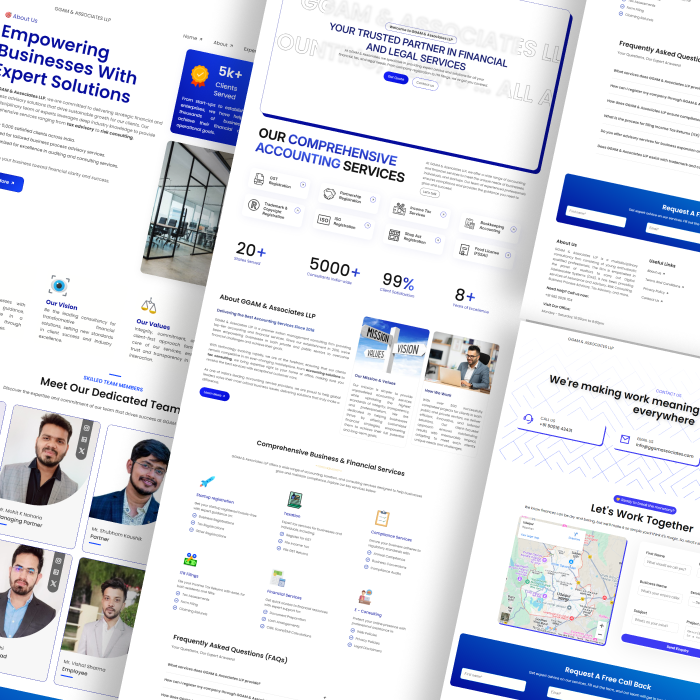Viewport: 700px width, 700px height.
Task: Click the Privacy Policy footer link
Action: coord(656,291)
